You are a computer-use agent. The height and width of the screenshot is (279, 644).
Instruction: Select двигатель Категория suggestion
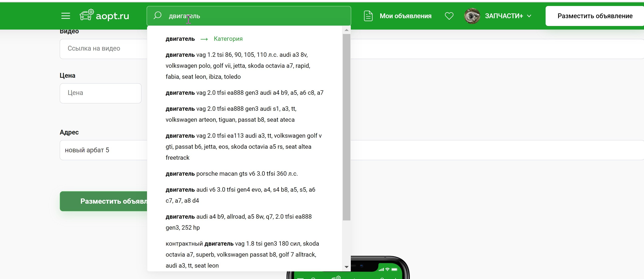point(204,39)
